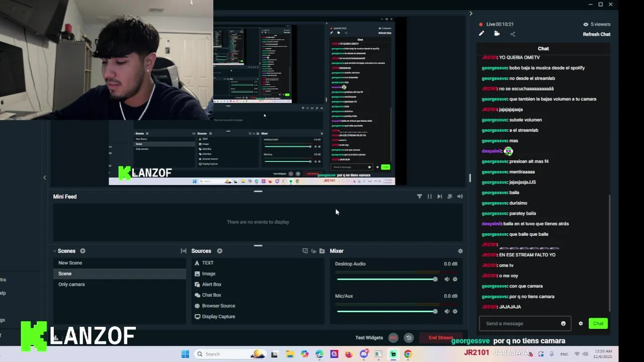
Task: Open Firefox from taskbar
Action: pyautogui.click(x=349, y=354)
